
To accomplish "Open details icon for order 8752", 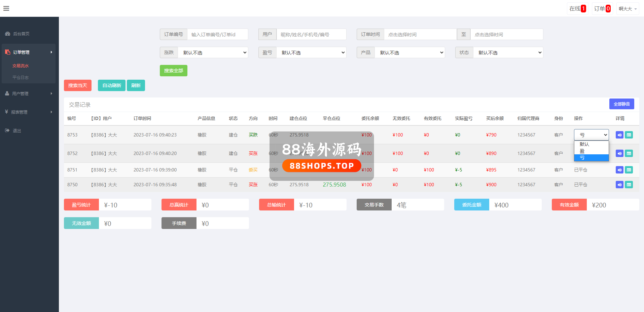I will (x=629, y=153).
